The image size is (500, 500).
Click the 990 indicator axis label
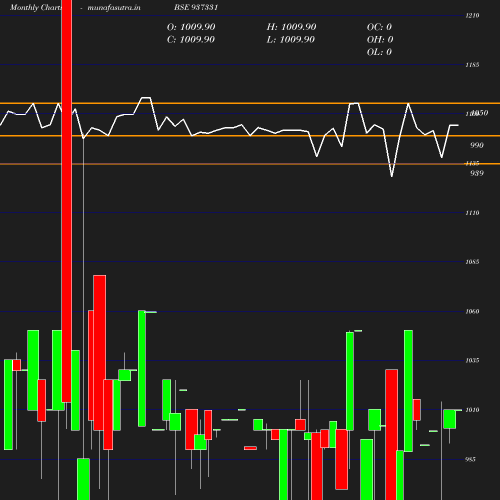[476, 145]
